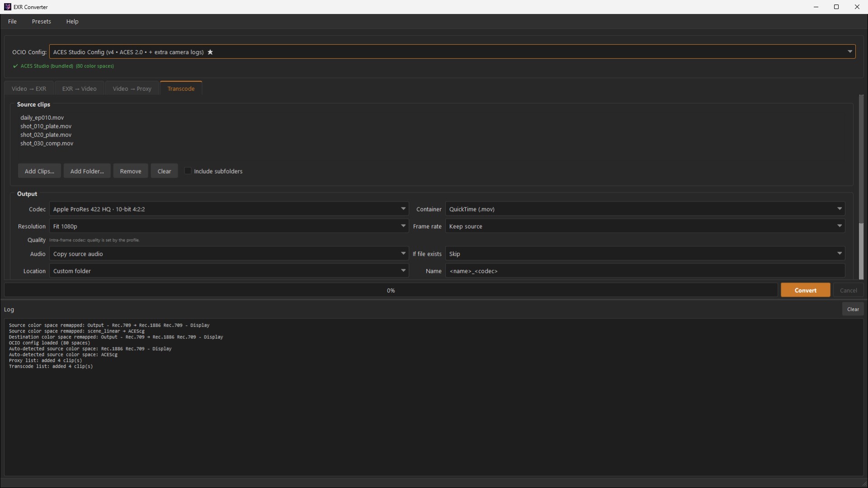Select daily_ep010.mov in source clips

tap(42, 117)
